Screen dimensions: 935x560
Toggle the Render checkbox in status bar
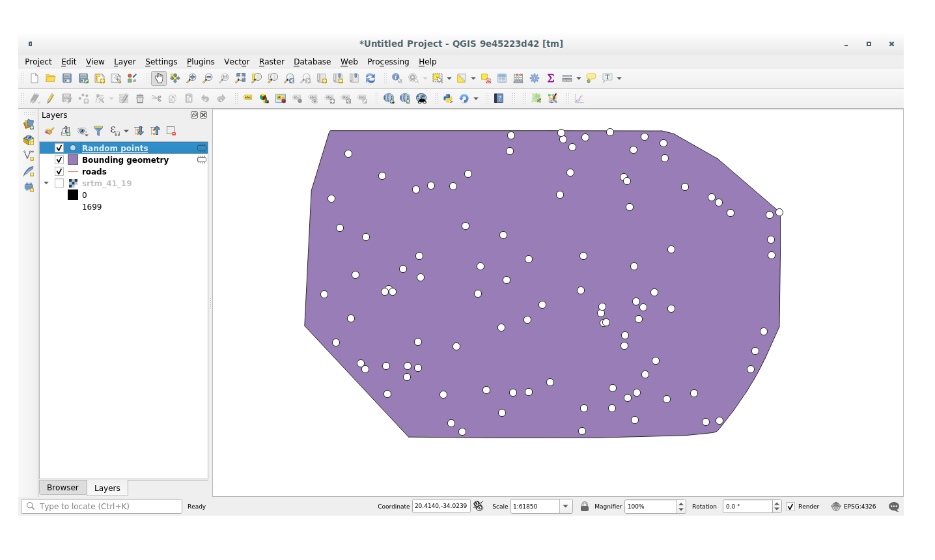tap(790, 507)
